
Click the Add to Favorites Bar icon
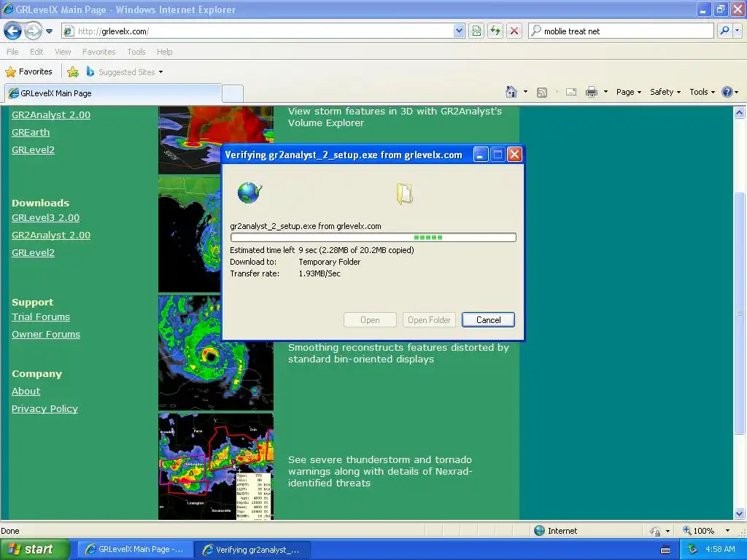73,72
